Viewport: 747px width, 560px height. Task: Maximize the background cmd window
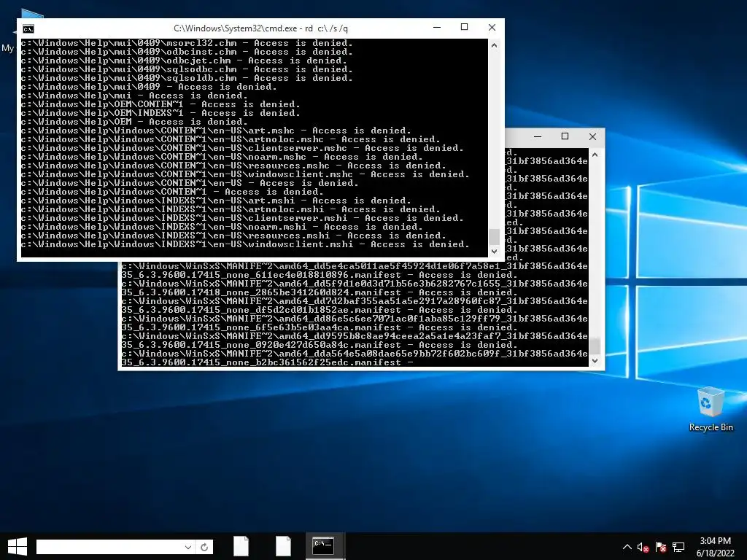(x=565, y=136)
